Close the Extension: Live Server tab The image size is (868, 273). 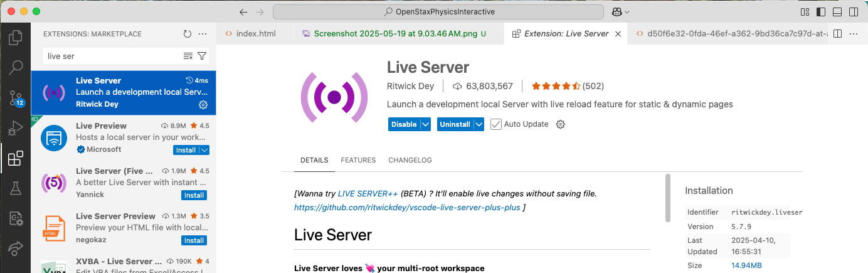coord(618,34)
